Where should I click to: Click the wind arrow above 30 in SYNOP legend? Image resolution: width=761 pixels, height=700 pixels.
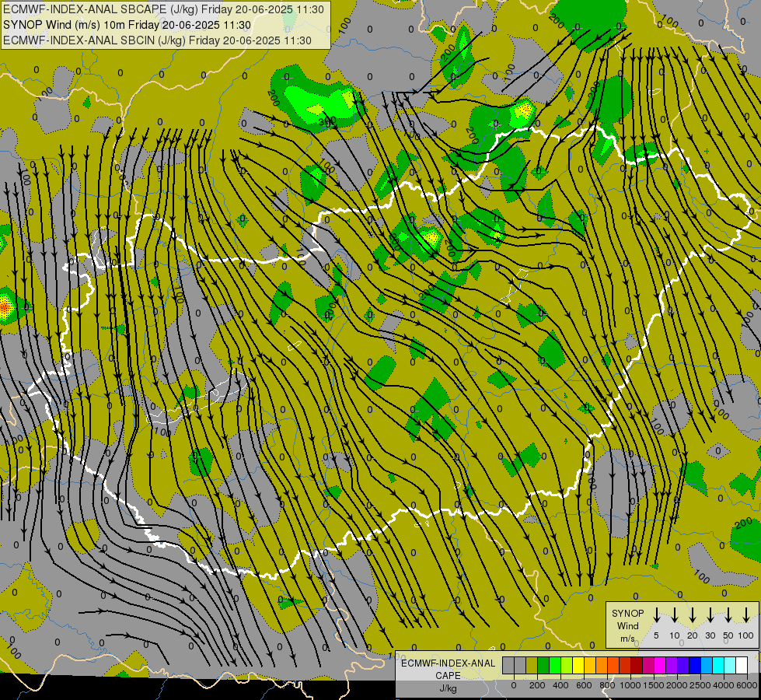pos(710,615)
